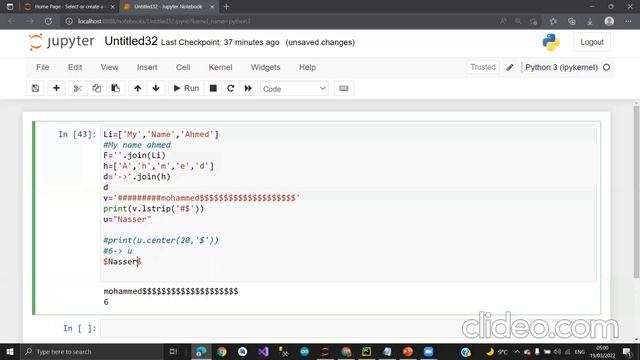Open PowerPoint from the taskbar
This screenshot has width=640, height=360.
coord(408,351)
